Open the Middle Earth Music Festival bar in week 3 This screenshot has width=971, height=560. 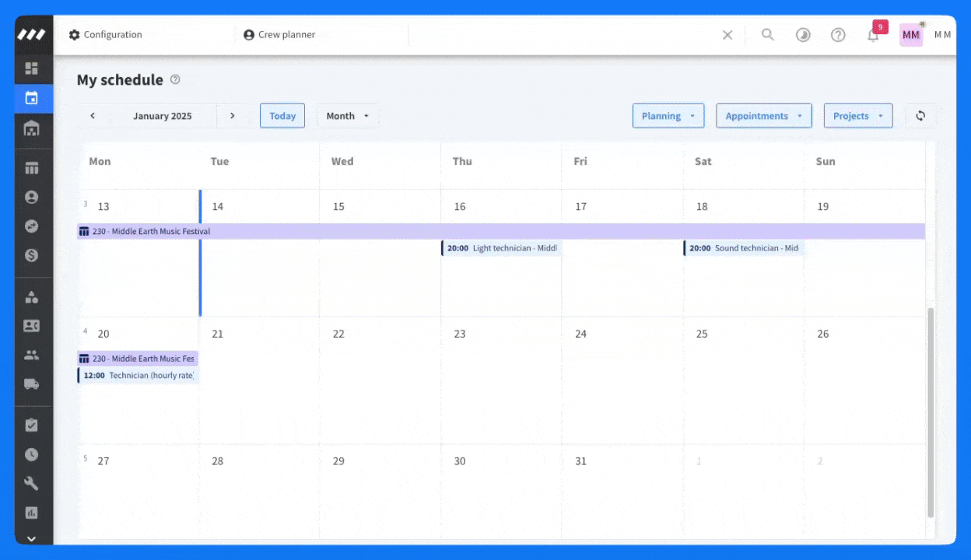501,231
